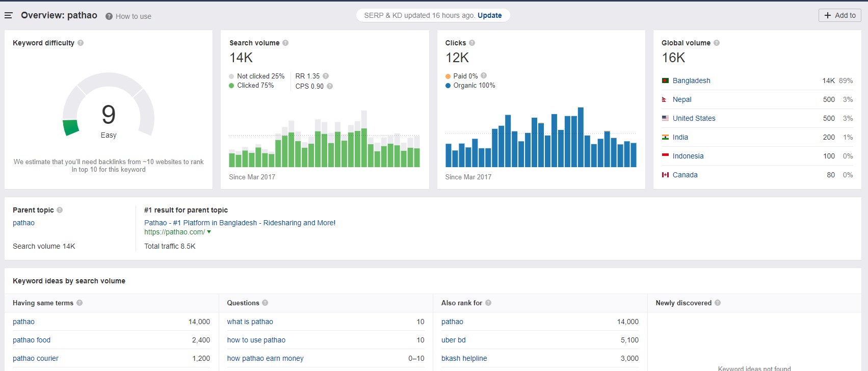Click the Add to button

click(840, 15)
